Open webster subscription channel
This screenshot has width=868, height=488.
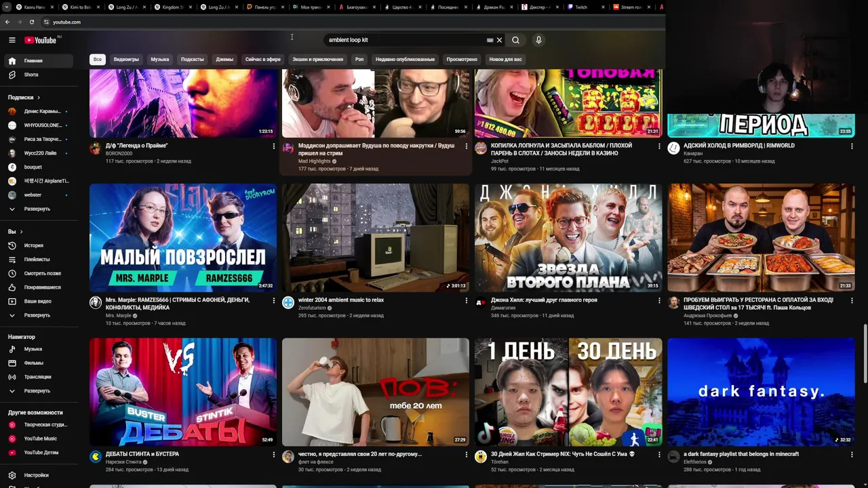[x=38, y=195]
